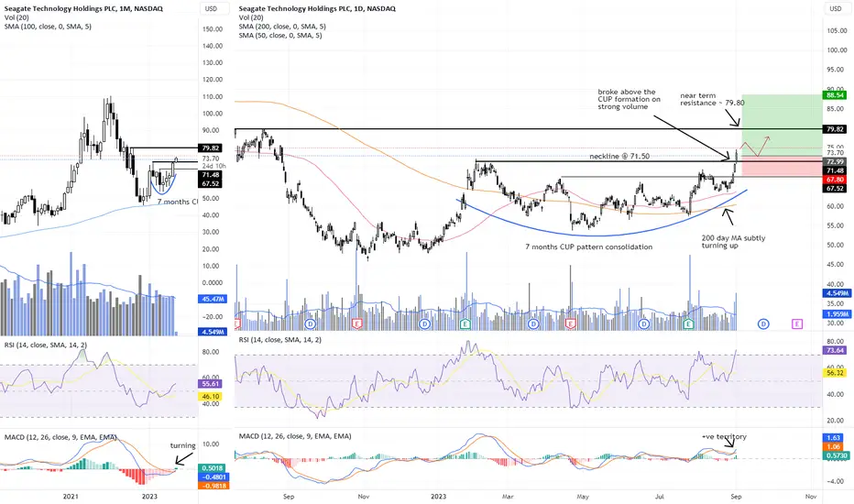Click the green profit target zone
854x504 pixels.
pyautogui.click(x=782, y=125)
